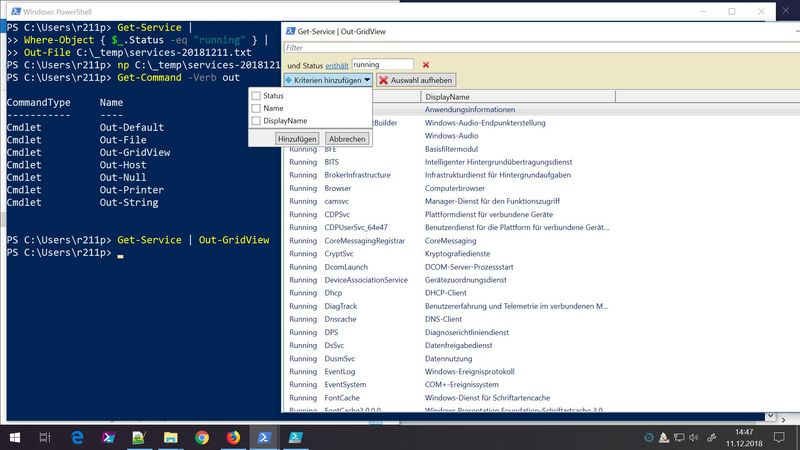The width and height of the screenshot is (800, 450).
Task: Remove the Status filter with red X
Action: [426, 65]
